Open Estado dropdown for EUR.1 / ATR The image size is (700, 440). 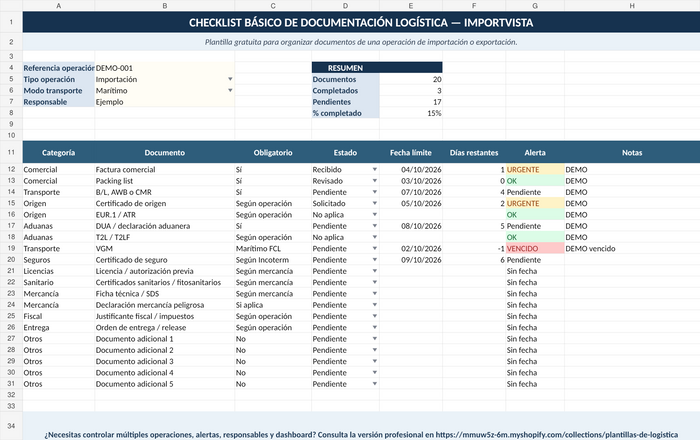pos(375,215)
